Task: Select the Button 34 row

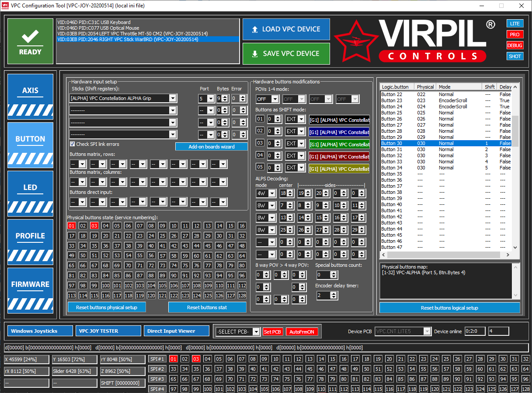Action: (x=445, y=168)
